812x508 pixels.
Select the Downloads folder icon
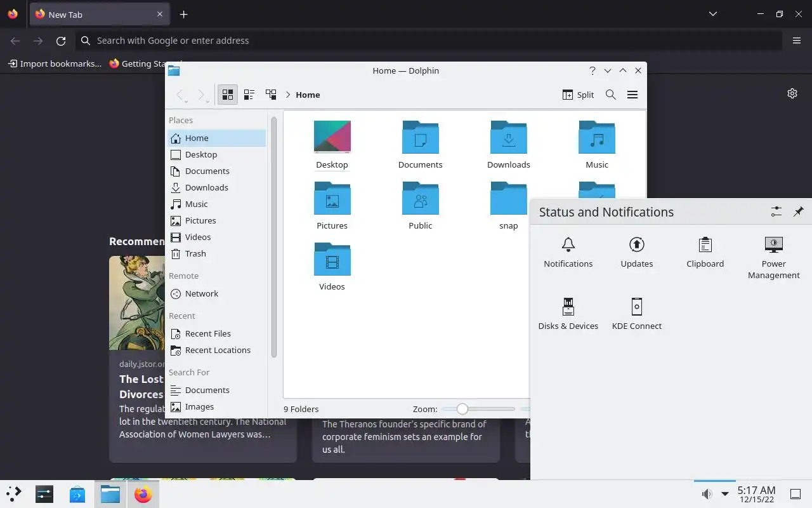[x=509, y=137]
